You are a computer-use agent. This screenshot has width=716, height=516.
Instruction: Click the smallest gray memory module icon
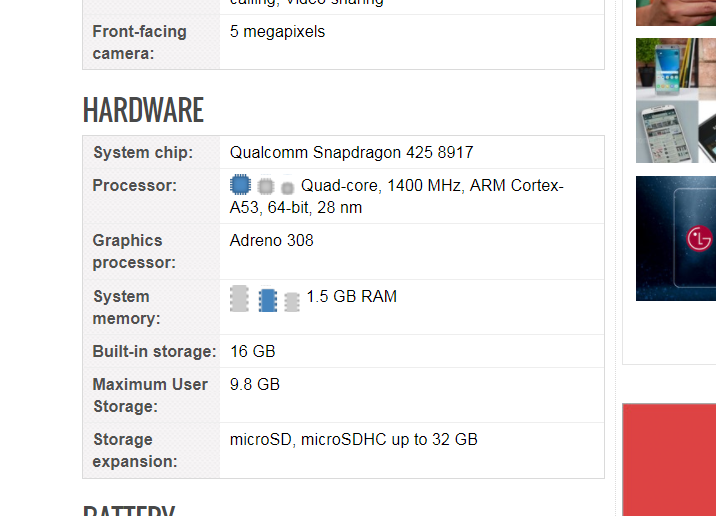pyautogui.click(x=291, y=302)
